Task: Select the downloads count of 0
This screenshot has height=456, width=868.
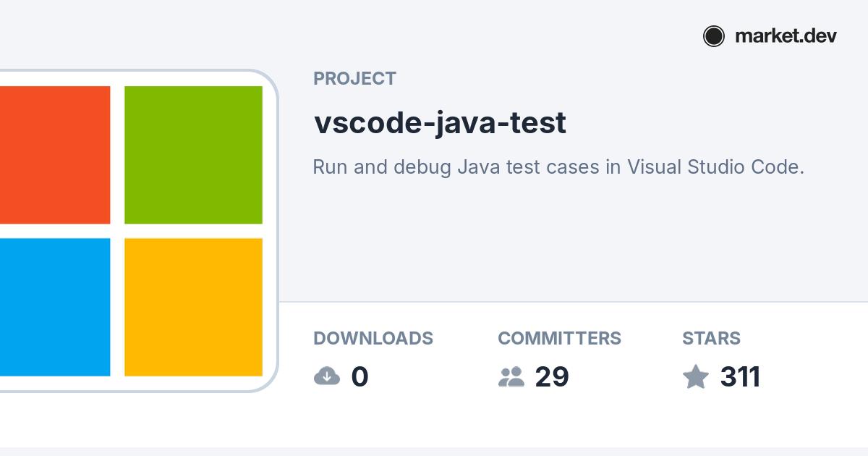Action: [359, 377]
